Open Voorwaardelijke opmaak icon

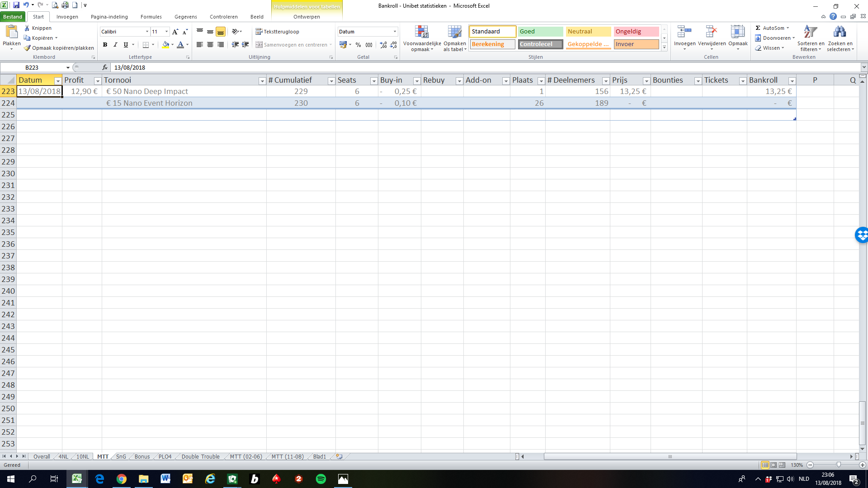421,32
